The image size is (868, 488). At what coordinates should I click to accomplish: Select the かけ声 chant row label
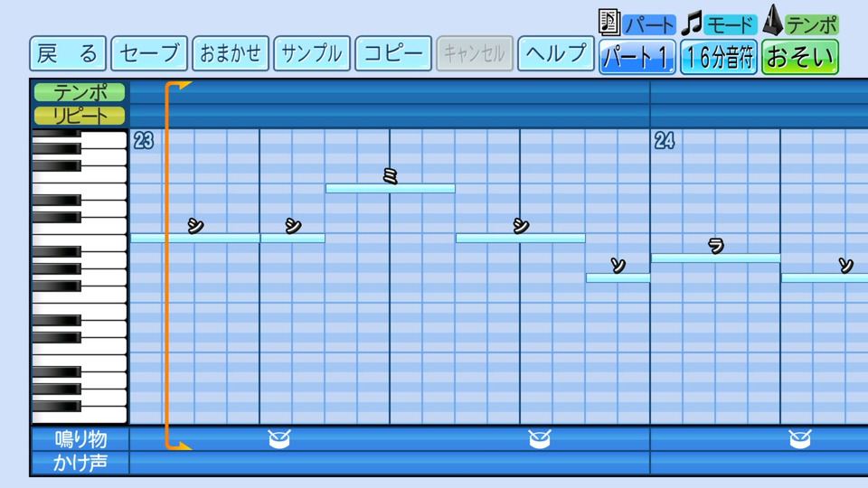(x=80, y=463)
